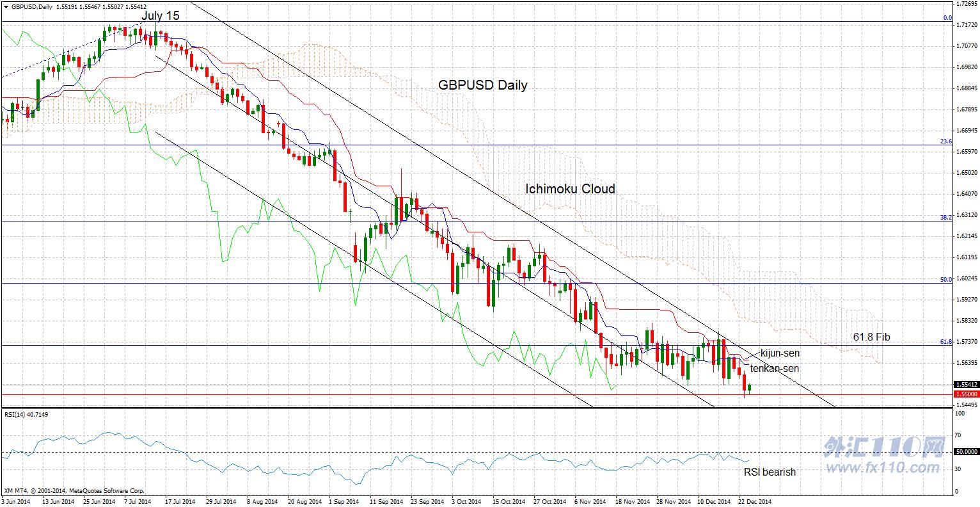Select the 23.6 Fibonacci level marker
This screenshot has width=980, height=507.
[947, 141]
